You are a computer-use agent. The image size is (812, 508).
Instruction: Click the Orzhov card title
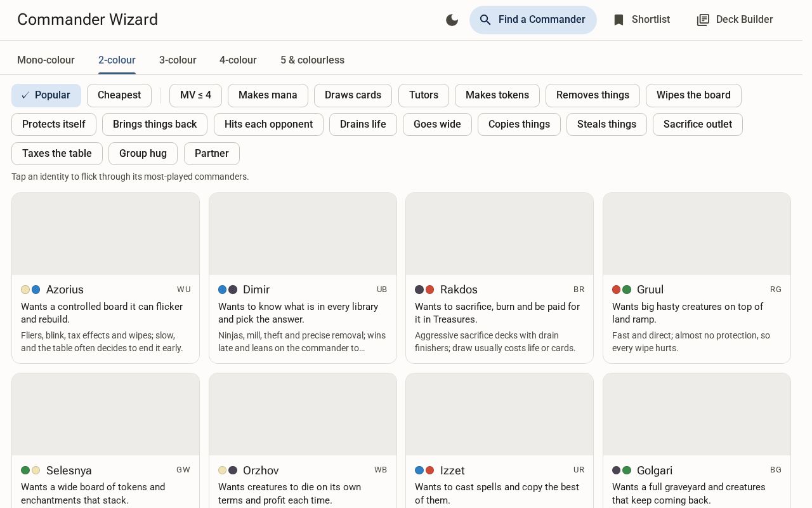point(261,471)
